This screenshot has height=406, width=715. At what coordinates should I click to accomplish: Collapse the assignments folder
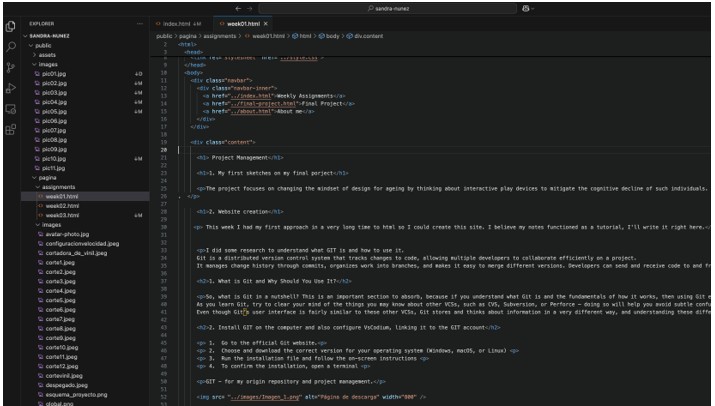(58, 187)
